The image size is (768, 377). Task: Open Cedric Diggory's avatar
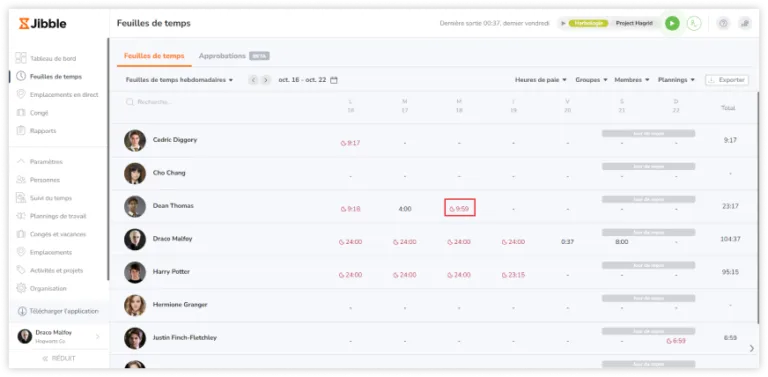pos(135,141)
